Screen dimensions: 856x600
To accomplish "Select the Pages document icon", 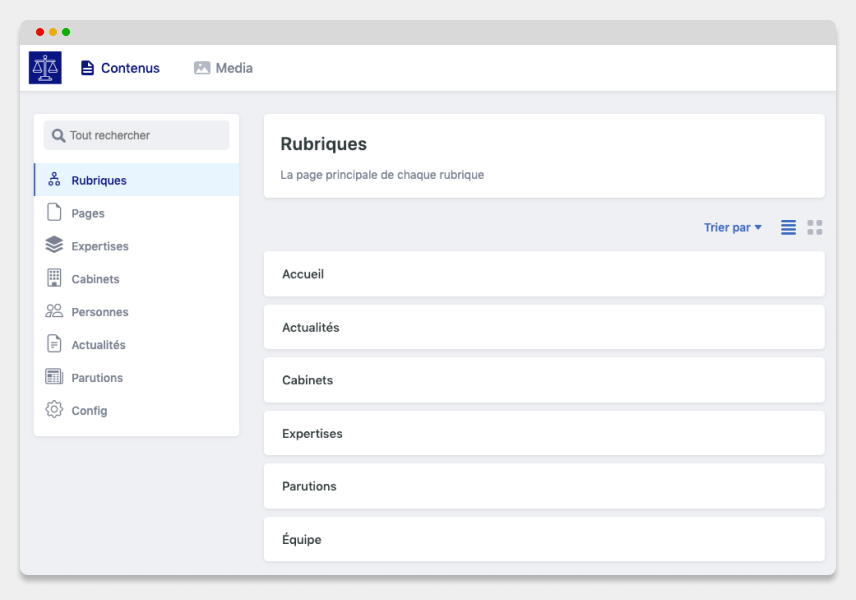I will coord(54,212).
